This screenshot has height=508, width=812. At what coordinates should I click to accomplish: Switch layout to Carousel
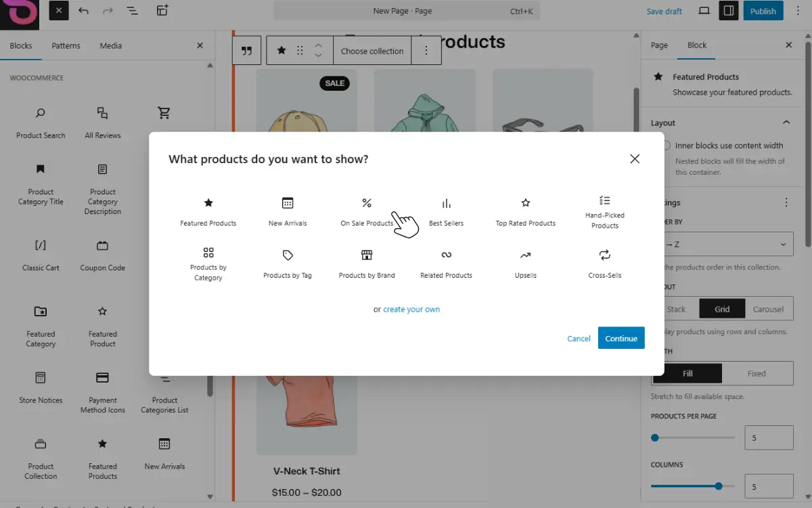(x=768, y=309)
